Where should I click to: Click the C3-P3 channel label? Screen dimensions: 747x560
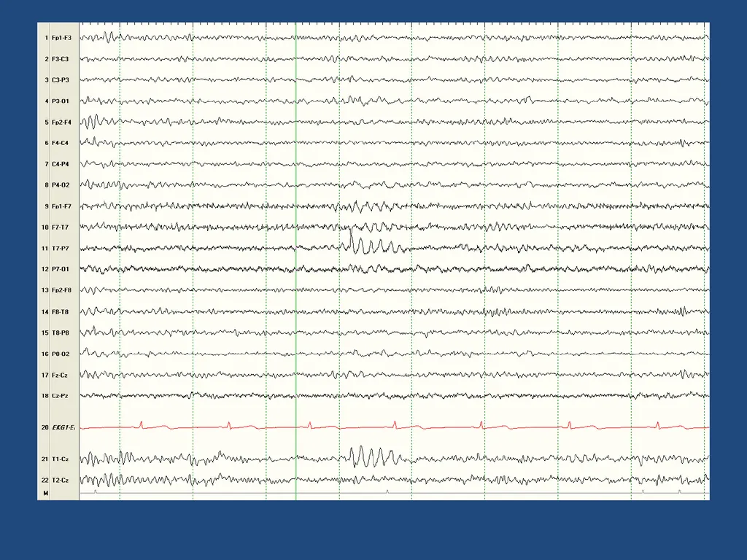61,80
